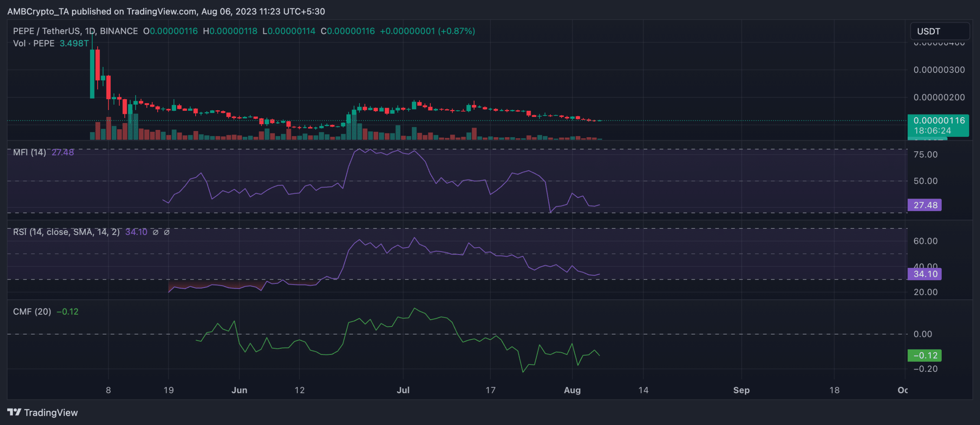Click the first empty-value symbol beside RSI
This screenshot has height=425, width=980.
click(155, 232)
